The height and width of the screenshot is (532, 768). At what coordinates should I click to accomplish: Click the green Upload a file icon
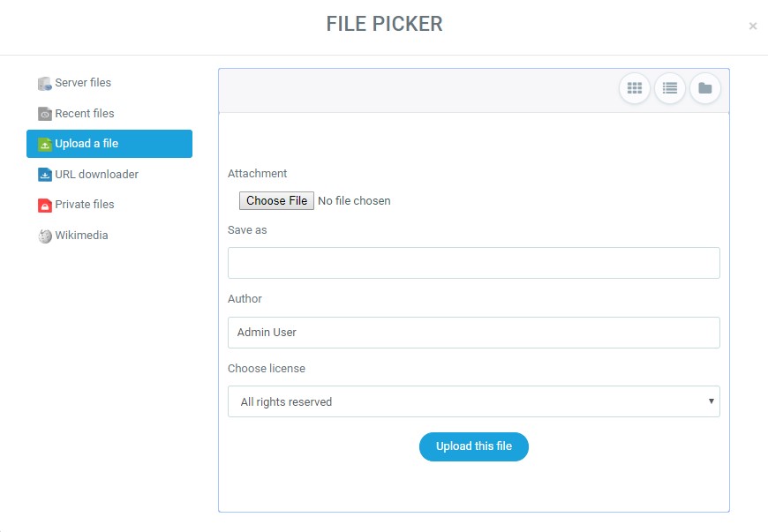tap(45, 144)
